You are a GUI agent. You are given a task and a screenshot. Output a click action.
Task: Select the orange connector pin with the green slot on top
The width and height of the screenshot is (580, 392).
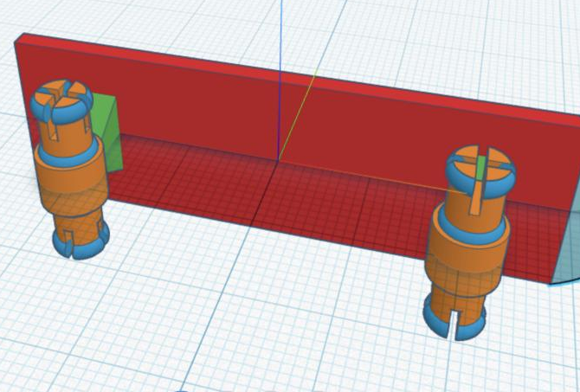tap(469, 242)
